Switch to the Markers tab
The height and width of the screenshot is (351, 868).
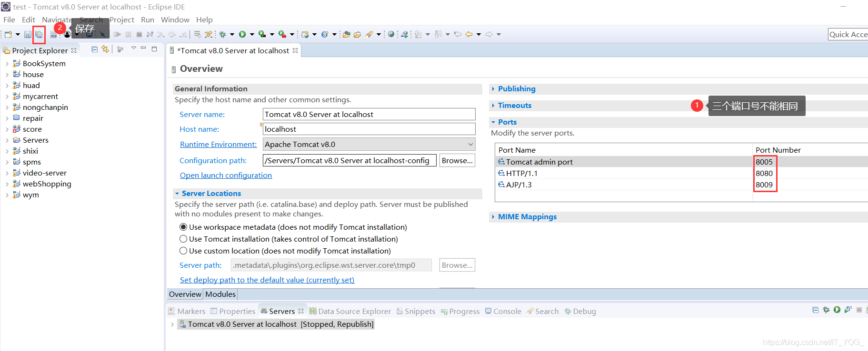(187, 311)
